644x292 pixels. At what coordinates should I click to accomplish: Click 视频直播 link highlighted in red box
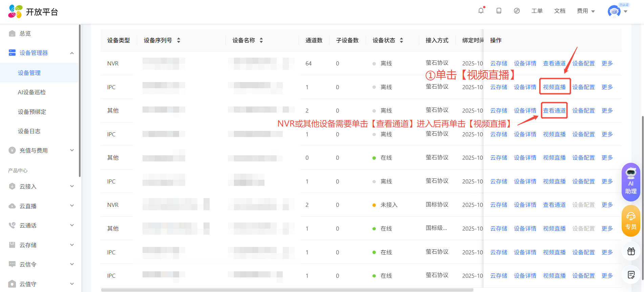point(554,87)
